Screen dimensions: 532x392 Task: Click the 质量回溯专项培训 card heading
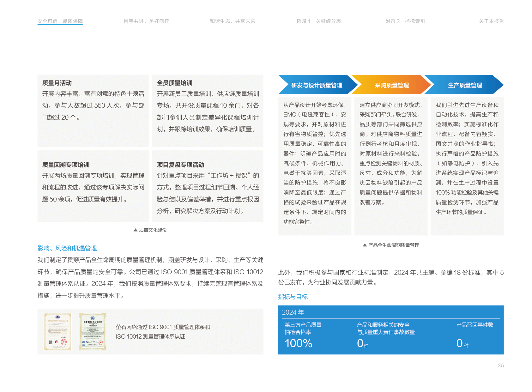66,165
